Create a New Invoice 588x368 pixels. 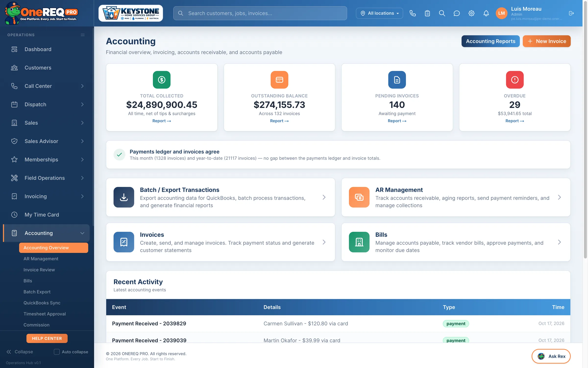click(547, 41)
